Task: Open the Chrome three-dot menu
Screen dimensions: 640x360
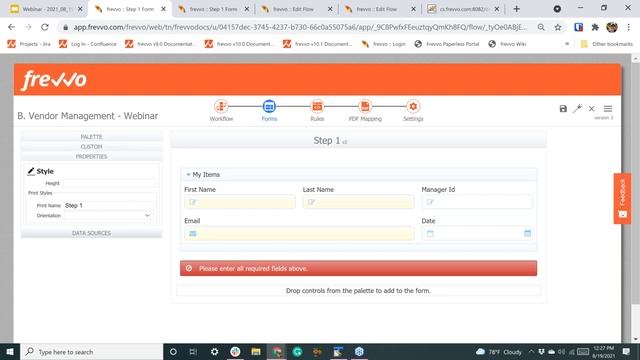Action: point(629,27)
